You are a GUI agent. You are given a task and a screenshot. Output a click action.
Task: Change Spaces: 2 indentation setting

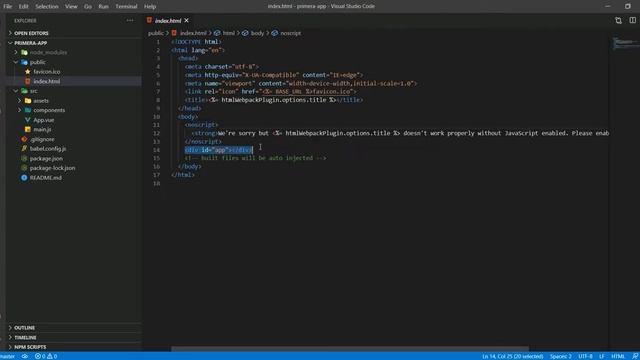point(560,356)
